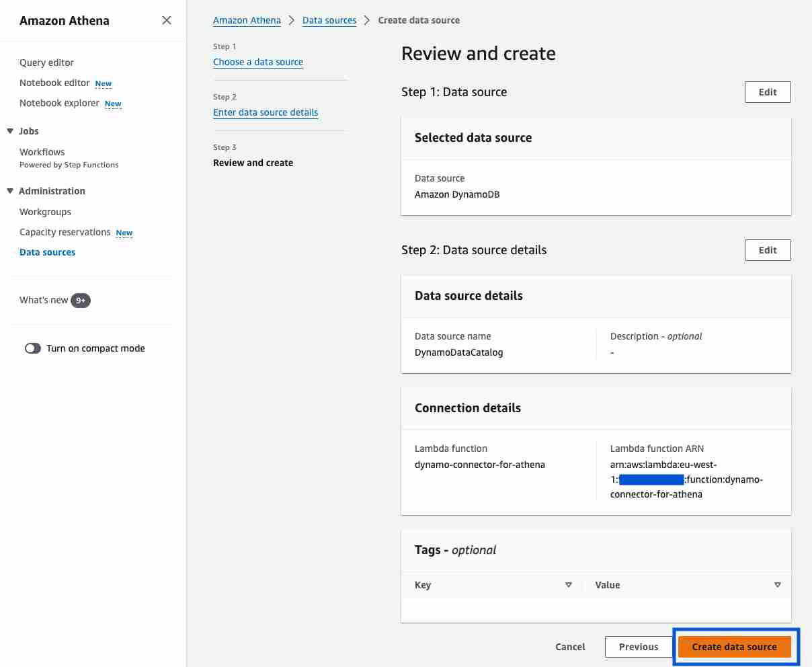Open Data sources in the sidebar
The width and height of the screenshot is (812, 667).
(x=47, y=252)
